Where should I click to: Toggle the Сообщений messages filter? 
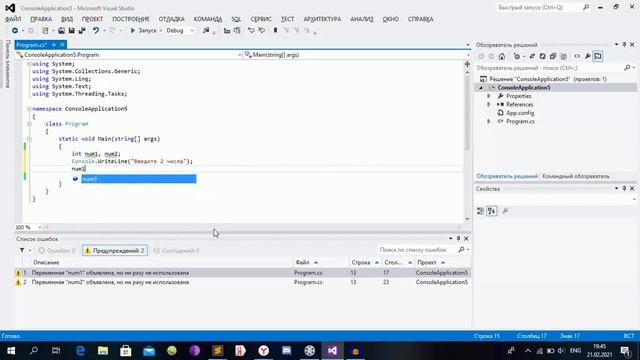pyautogui.click(x=176, y=251)
